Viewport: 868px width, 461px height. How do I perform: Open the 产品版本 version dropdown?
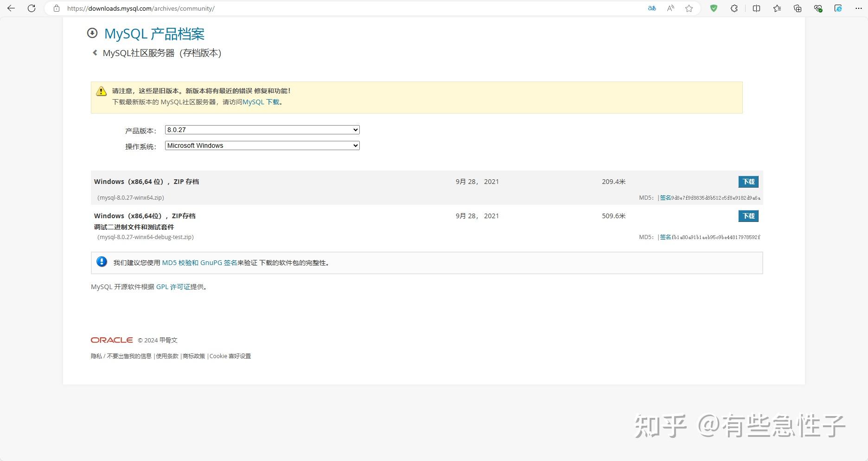coord(262,130)
